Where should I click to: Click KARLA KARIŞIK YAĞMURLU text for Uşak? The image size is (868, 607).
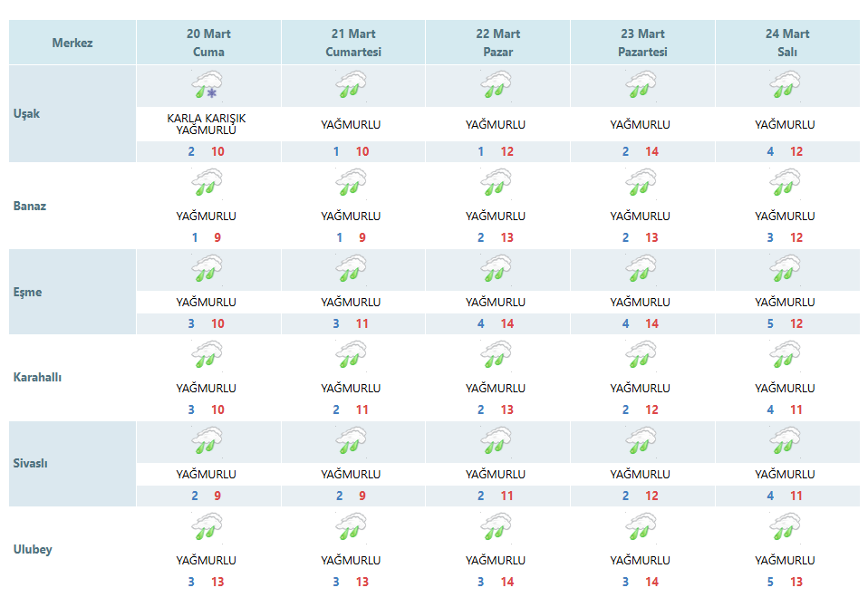click(x=207, y=124)
